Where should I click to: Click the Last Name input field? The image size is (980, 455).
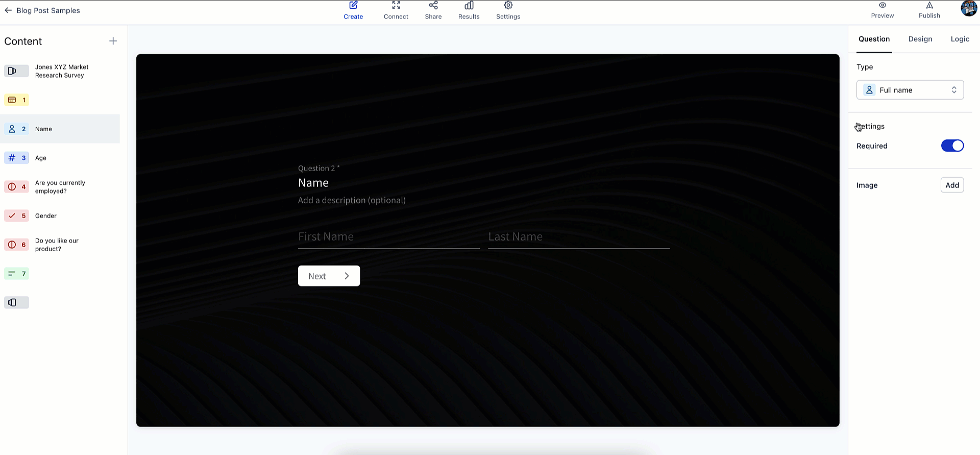tap(578, 237)
